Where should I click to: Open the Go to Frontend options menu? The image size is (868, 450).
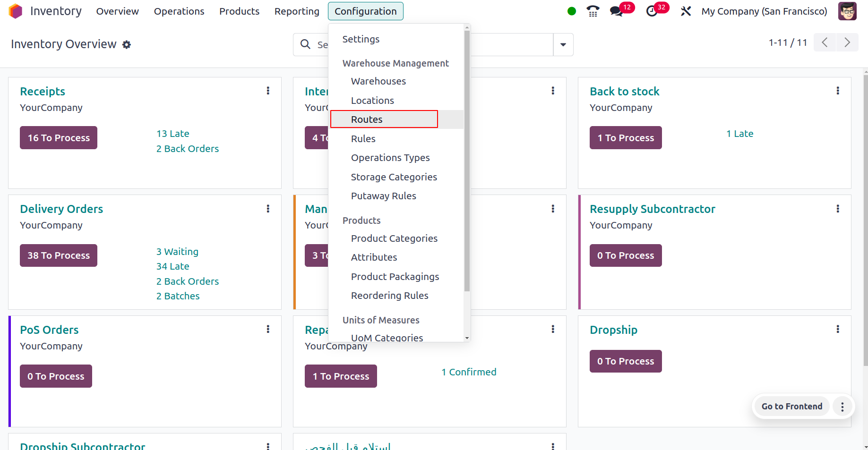coord(842,406)
